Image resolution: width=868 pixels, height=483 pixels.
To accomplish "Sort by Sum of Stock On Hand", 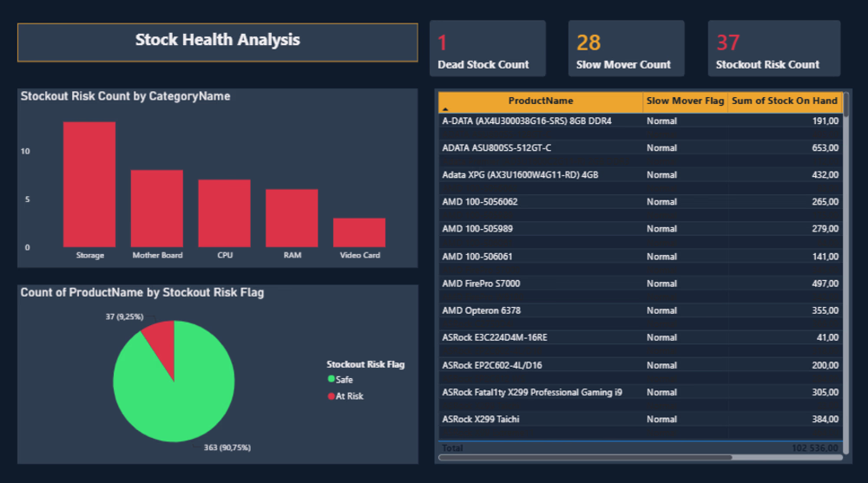I will [785, 101].
